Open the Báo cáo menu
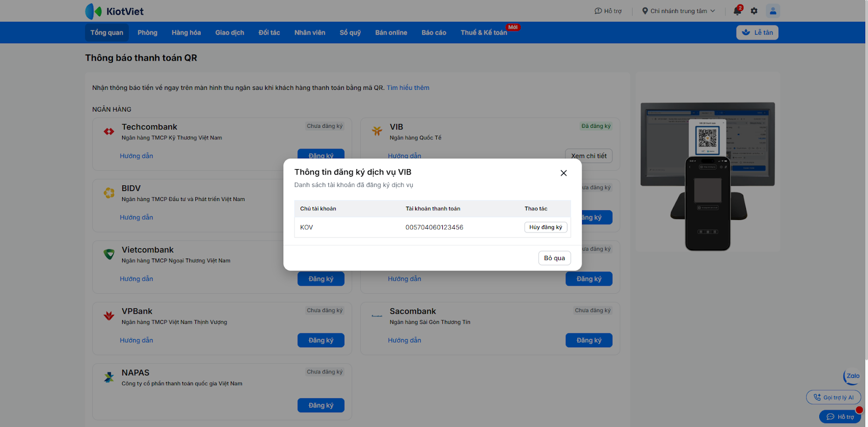Viewport: 868px width, 427px height. coord(434,33)
